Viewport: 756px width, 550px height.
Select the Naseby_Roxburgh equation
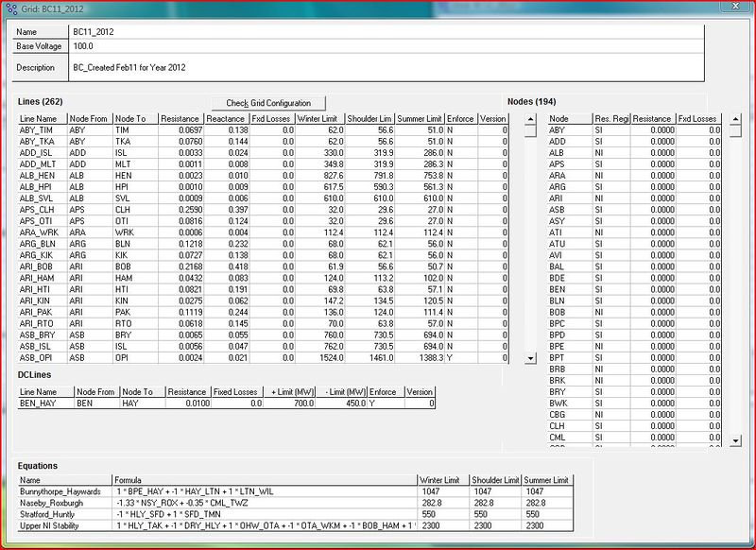[x=65, y=503]
